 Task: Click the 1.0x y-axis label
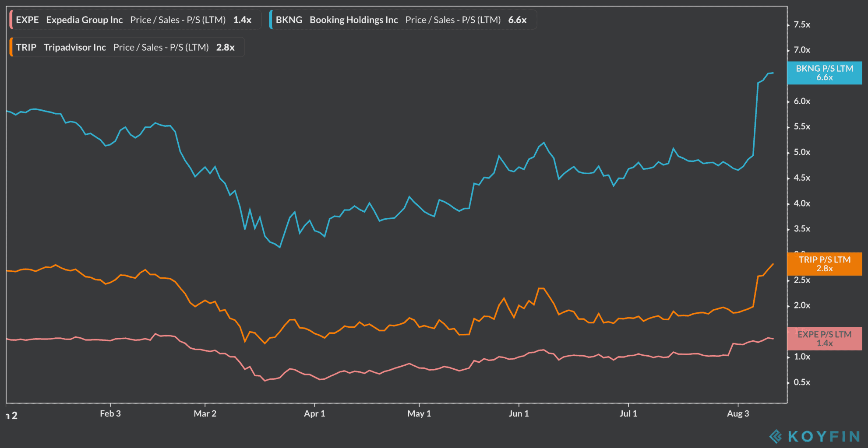[x=802, y=357]
